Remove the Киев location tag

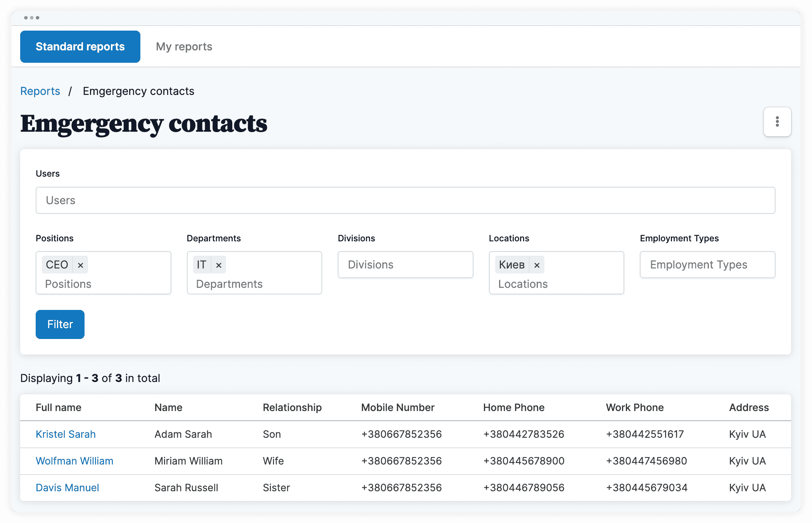pyautogui.click(x=537, y=265)
